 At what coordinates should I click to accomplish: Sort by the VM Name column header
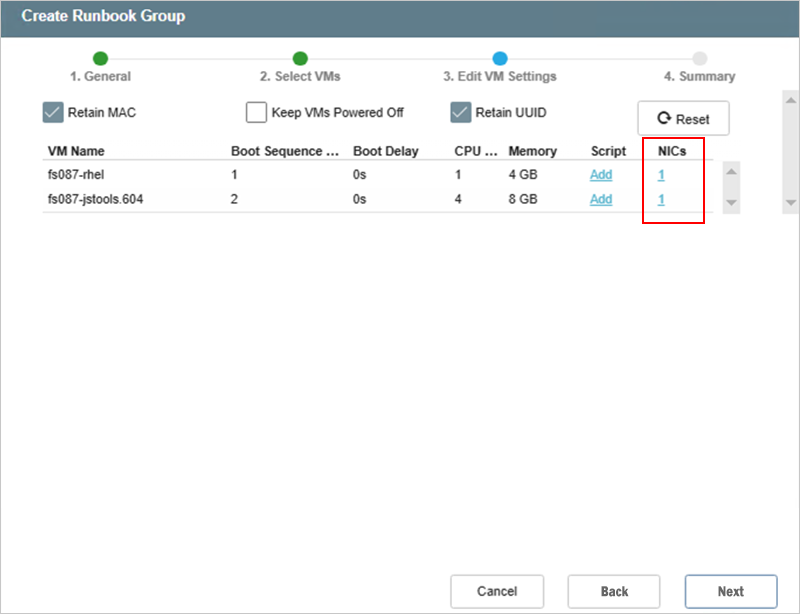76,152
